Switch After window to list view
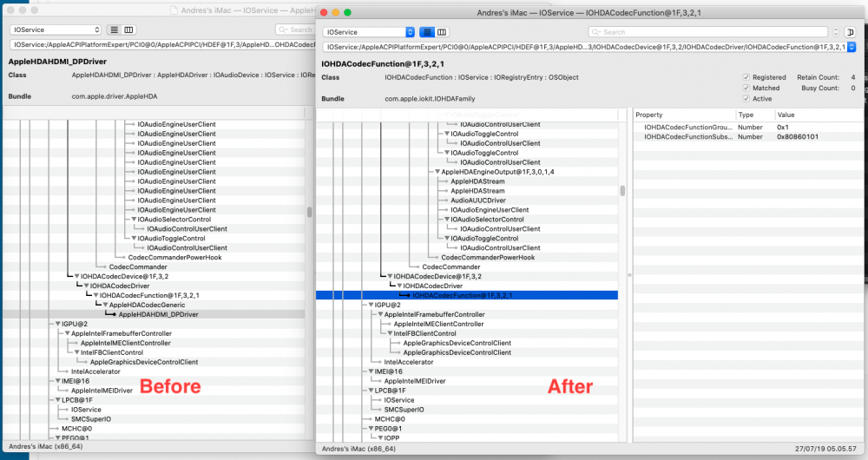Viewport: 868px width, 460px height. click(427, 32)
